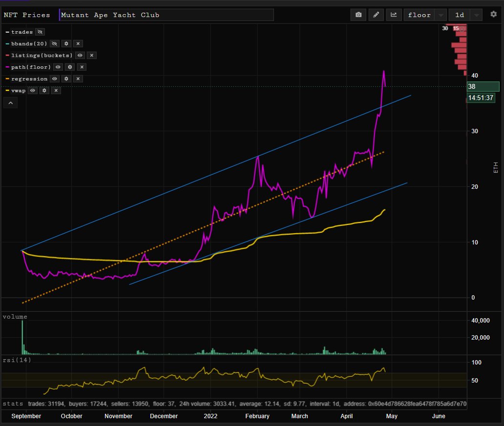Show the hidden trades series
Image resolution: width=504 pixels, height=426 pixels.
[x=40, y=32]
